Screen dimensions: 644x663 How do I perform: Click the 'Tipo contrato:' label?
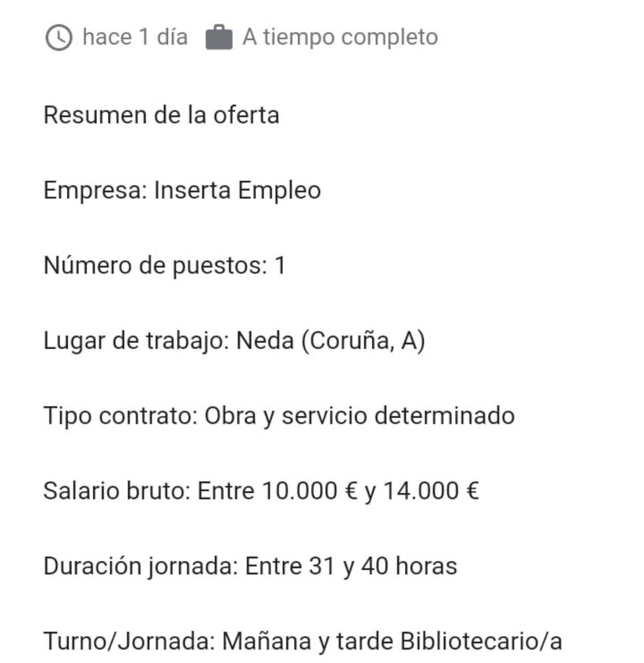click(120, 416)
